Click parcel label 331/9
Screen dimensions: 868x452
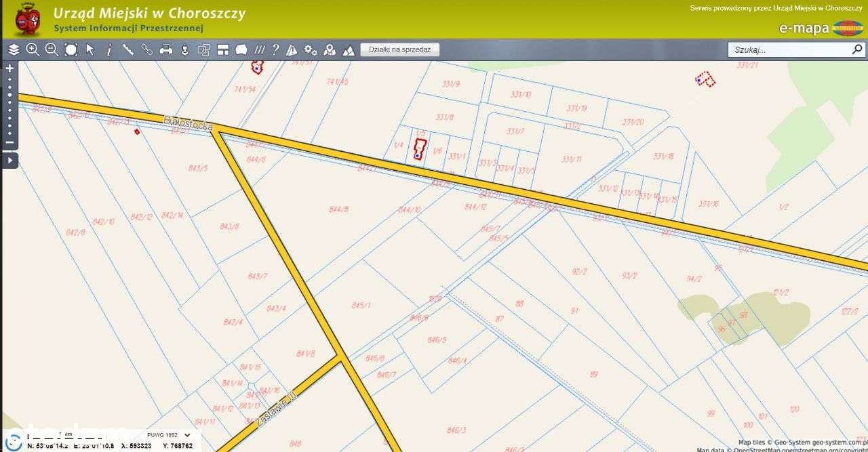[x=451, y=84]
